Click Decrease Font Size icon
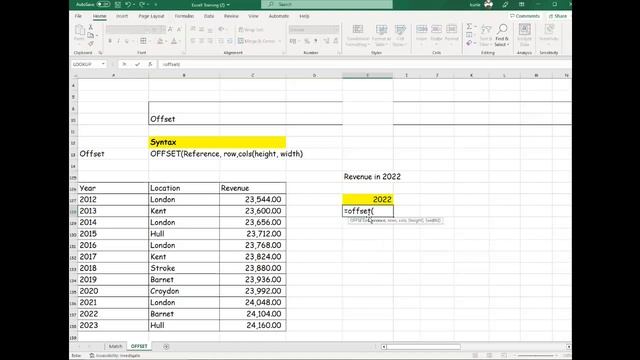 [179, 29]
